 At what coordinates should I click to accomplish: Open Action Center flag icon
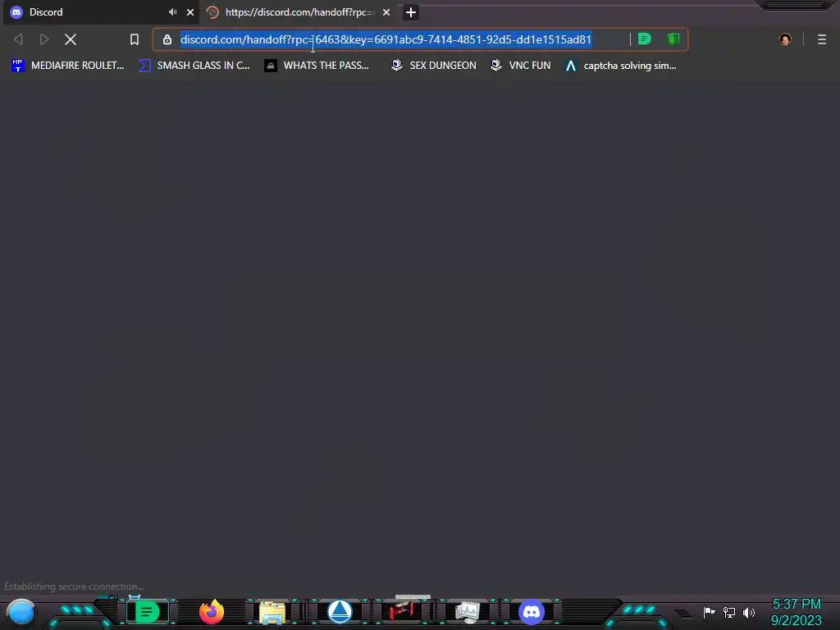click(709, 612)
